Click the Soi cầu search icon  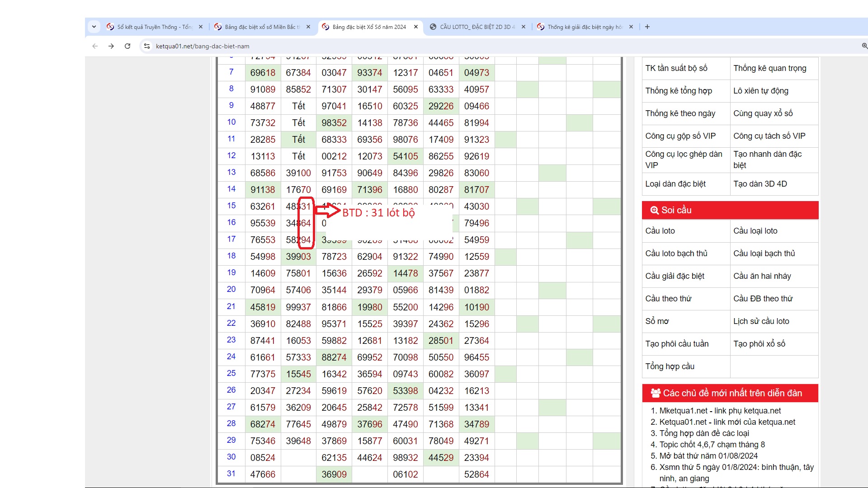(x=654, y=210)
